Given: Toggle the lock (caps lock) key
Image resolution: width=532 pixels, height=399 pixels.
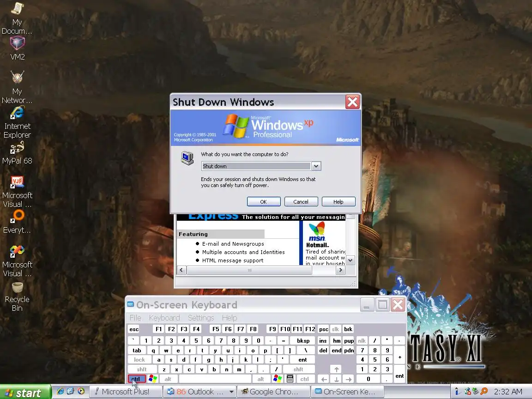Looking at the screenshot, I should point(139,360).
